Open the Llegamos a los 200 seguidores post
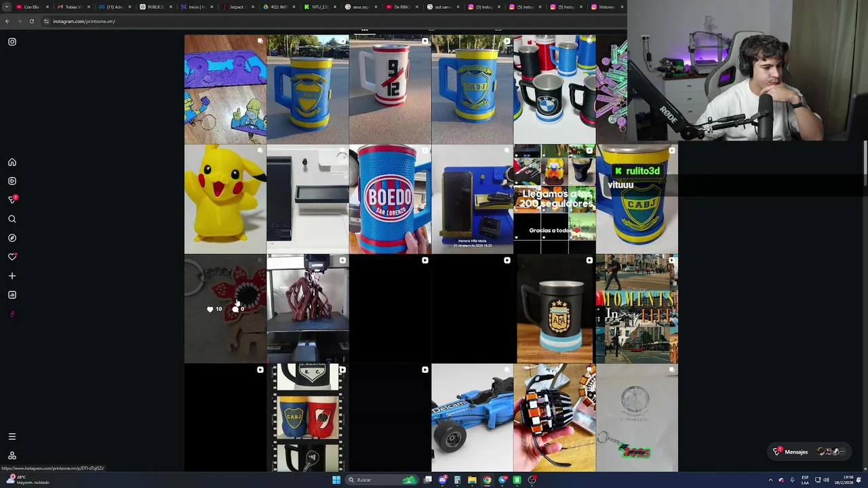The width and height of the screenshot is (868, 488). pyautogui.click(x=555, y=199)
